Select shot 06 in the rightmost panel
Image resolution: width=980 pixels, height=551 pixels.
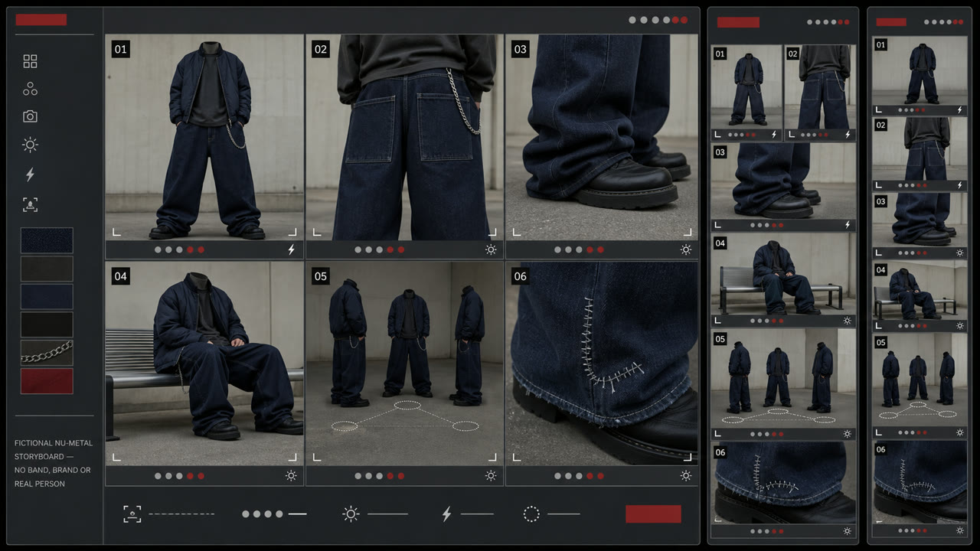921,481
